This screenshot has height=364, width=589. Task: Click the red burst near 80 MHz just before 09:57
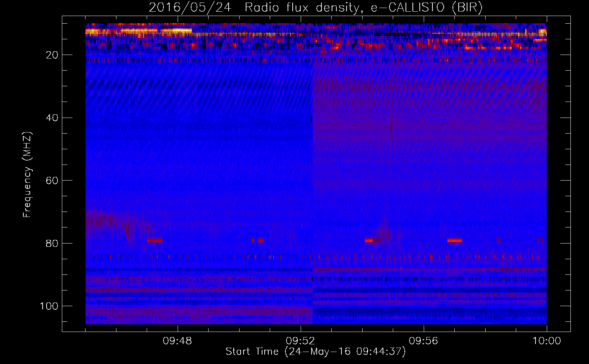click(455, 241)
